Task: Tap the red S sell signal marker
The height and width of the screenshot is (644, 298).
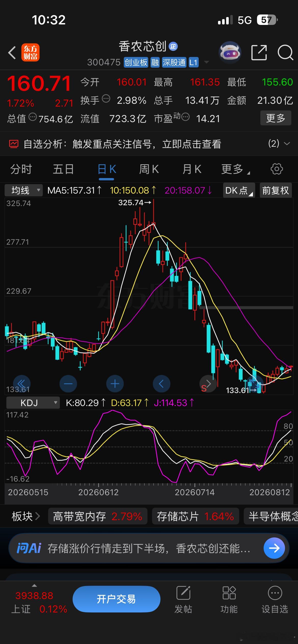Action: pos(204,388)
